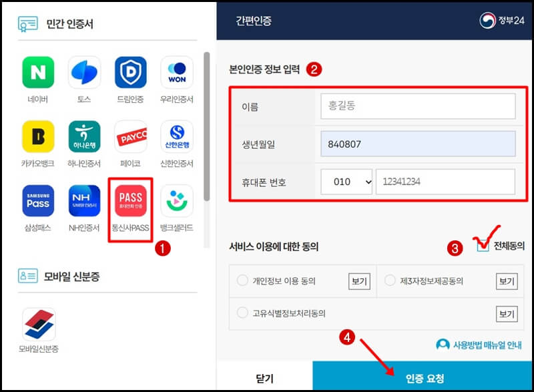This screenshot has width=534, height=392.
Task: Select the carrier PASS (통신사PASS) icon
Action: click(x=130, y=200)
